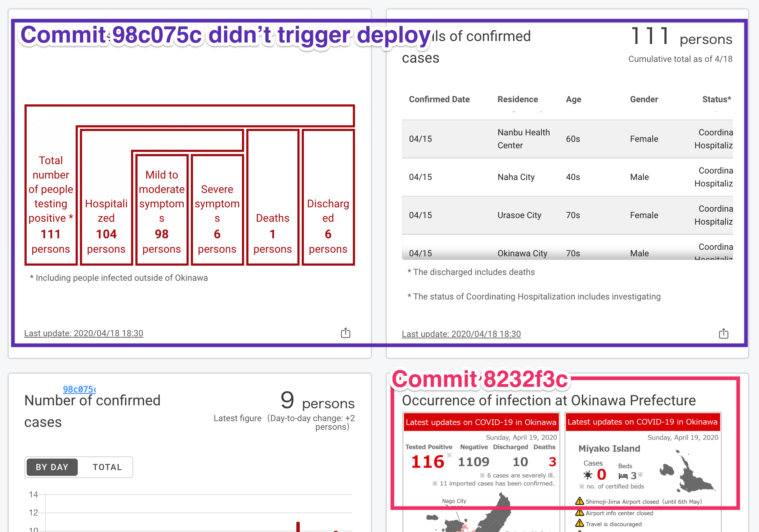This screenshot has height=532, width=759.
Task: Click the virus icon under Cases
Action: coord(588,475)
